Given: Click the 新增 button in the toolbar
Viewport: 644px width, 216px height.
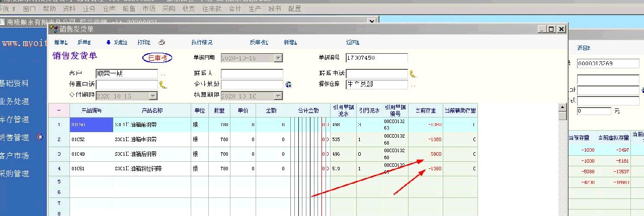Looking at the screenshot, I should pos(290,43).
